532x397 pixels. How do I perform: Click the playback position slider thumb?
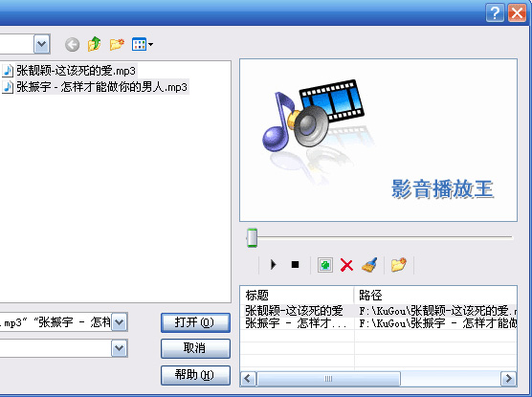click(x=252, y=237)
